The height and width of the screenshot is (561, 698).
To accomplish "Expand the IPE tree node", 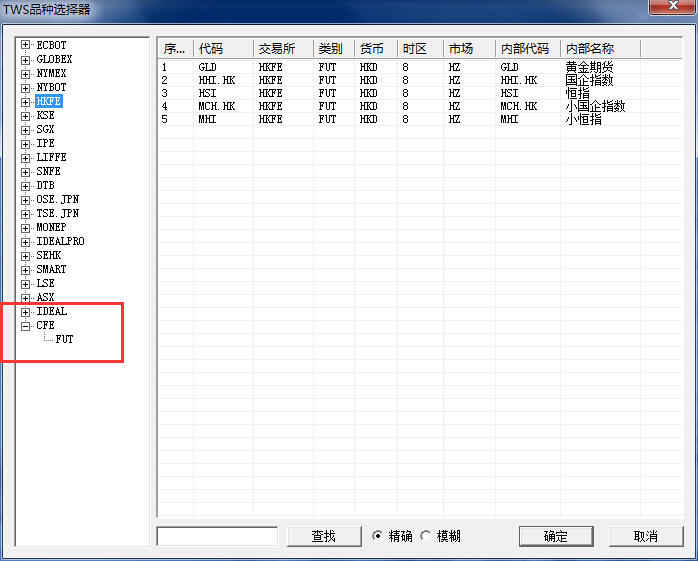I will tap(25, 144).
